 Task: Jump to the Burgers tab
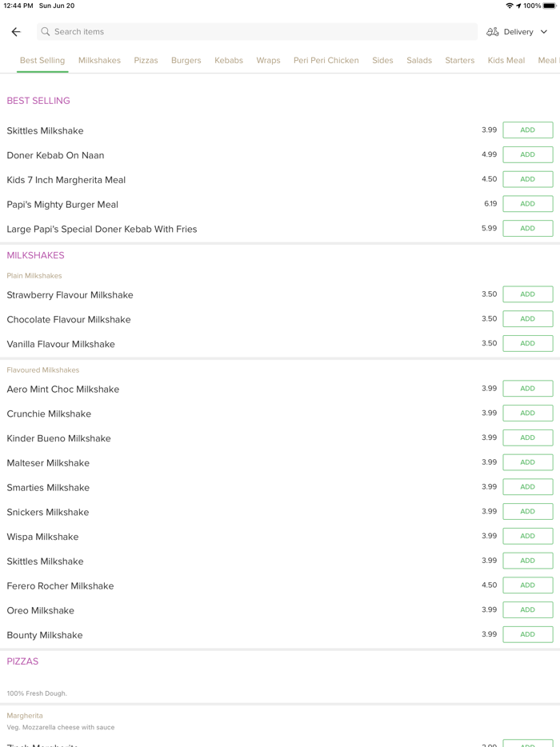(186, 61)
